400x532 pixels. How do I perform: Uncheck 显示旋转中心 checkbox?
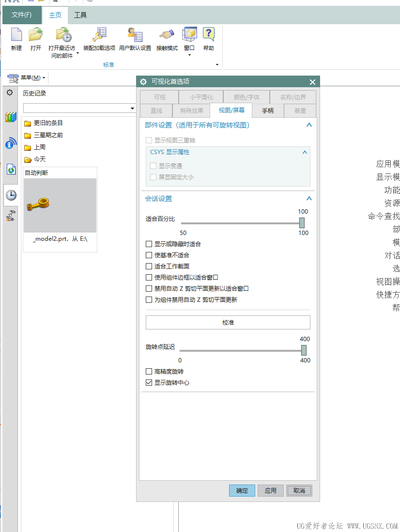[x=149, y=383]
